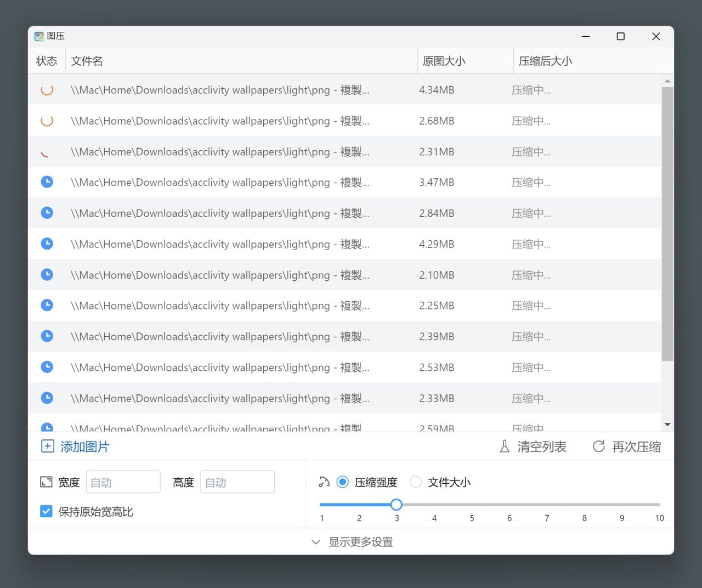Screen dimensions: 702x588
Task: Maximize the 图压 window
Action: 621,36
